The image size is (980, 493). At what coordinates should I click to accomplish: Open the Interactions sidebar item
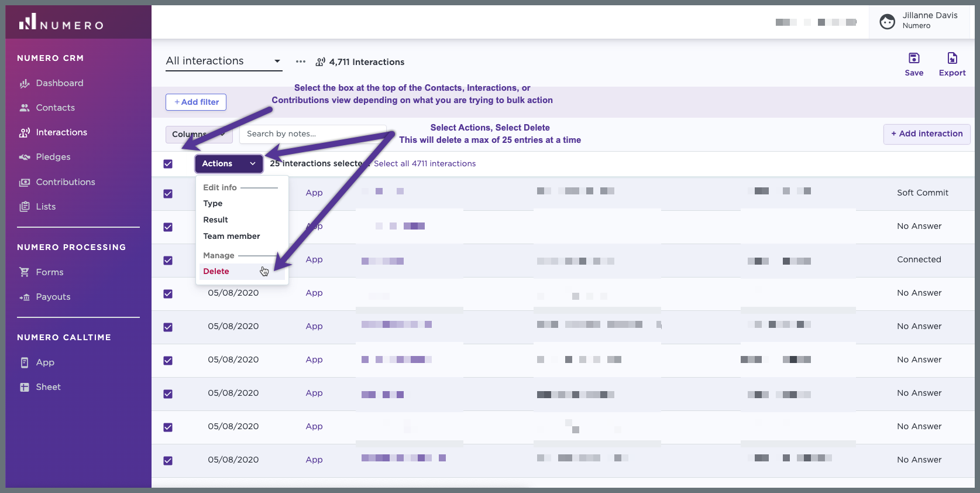[53, 132]
